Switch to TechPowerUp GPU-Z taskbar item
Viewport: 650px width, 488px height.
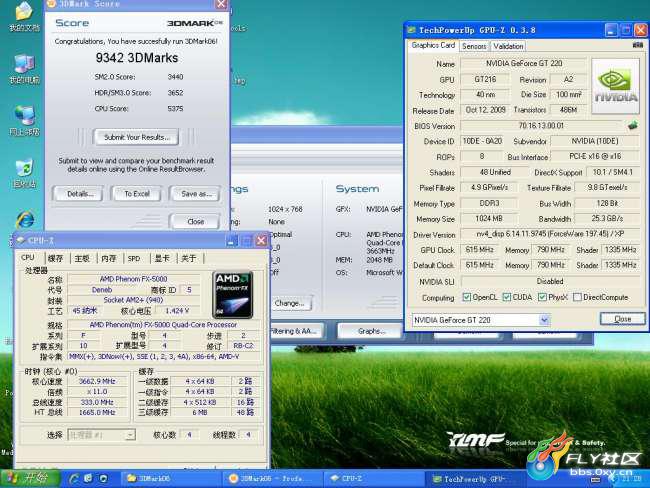pos(474,479)
